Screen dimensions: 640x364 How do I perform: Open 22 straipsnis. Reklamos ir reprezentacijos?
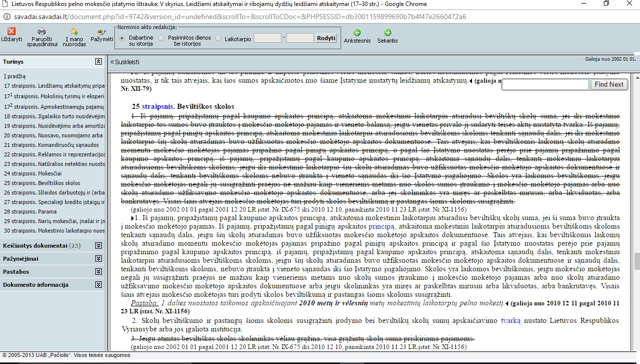(54, 154)
